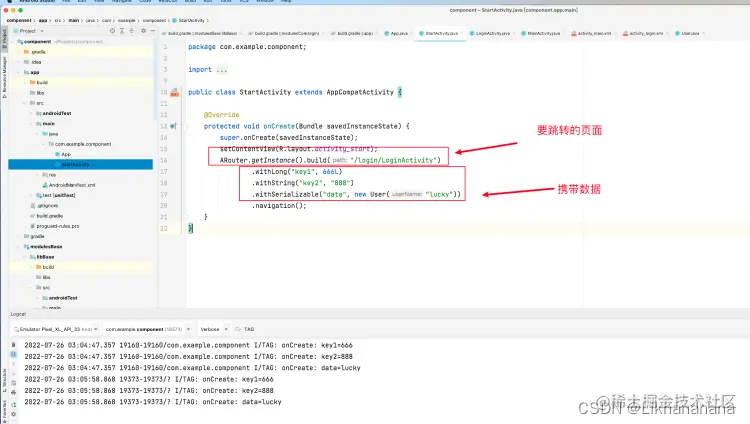Click 'main' breadcrumb in navigation bar
Image resolution: width=750 pixels, height=424 pixels.
[74, 21]
